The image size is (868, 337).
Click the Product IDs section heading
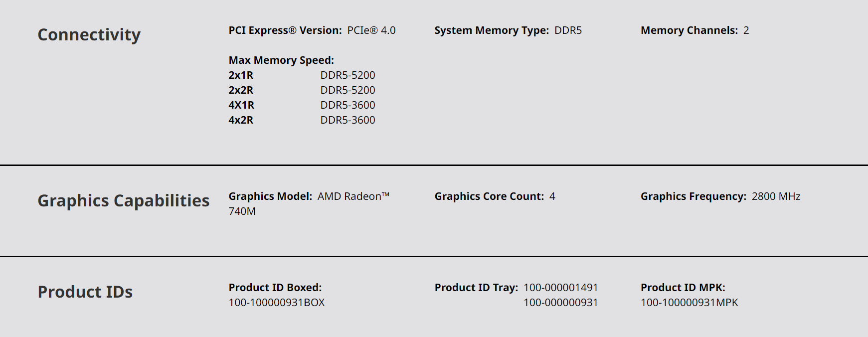pos(85,292)
